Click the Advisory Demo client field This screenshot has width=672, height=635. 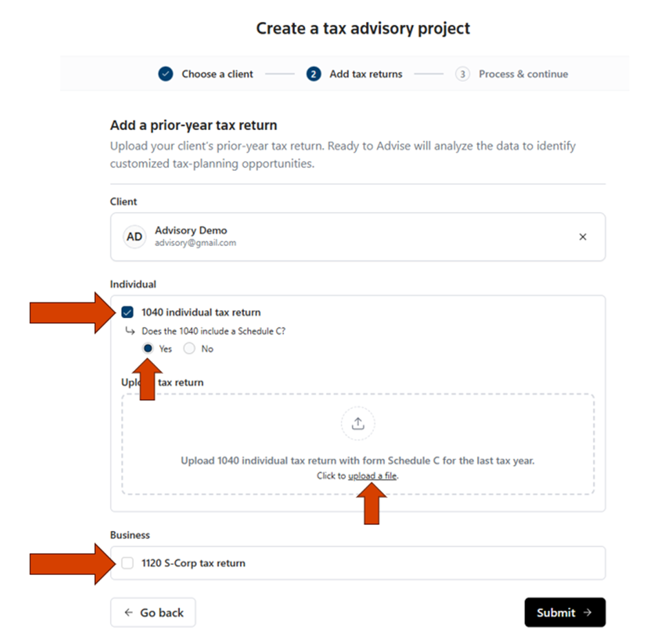click(x=358, y=237)
